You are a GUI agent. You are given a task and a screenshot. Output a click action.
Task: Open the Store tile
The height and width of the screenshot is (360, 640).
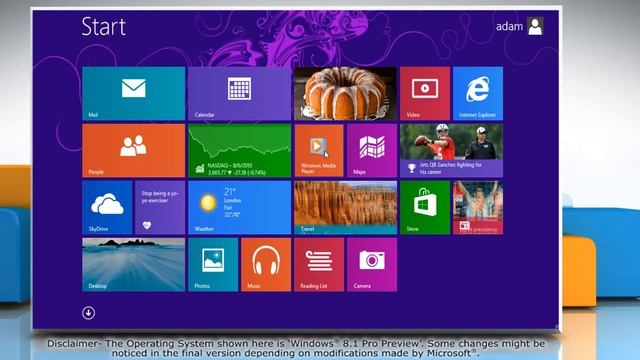click(425, 208)
